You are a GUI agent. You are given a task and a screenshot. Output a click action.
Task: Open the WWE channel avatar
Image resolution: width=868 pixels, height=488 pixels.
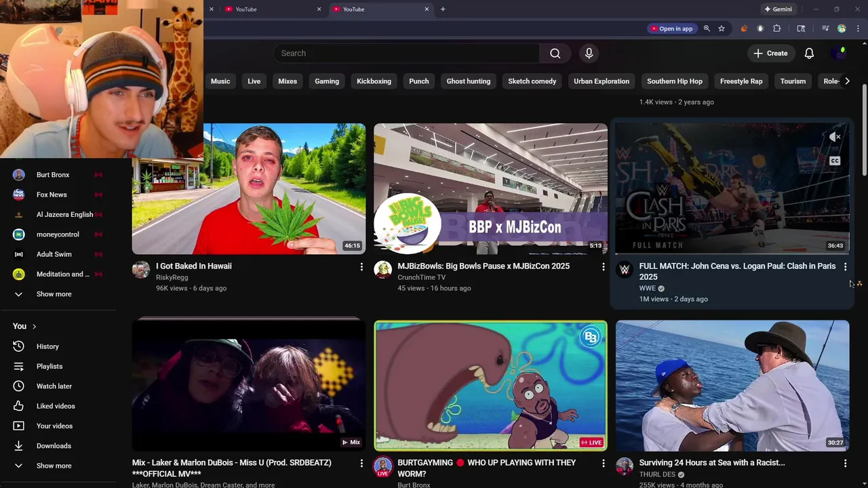(625, 270)
